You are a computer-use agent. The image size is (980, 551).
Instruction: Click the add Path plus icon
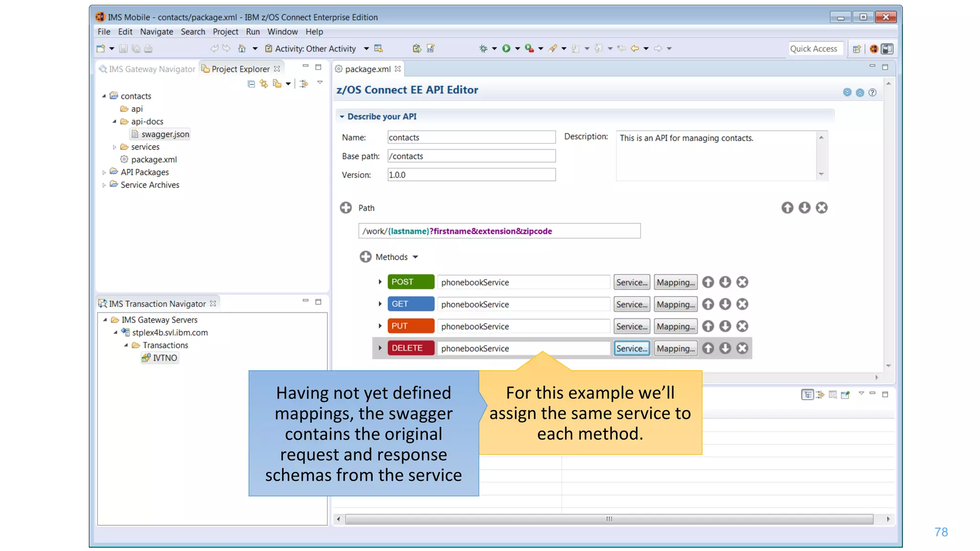tap(345, 208)
